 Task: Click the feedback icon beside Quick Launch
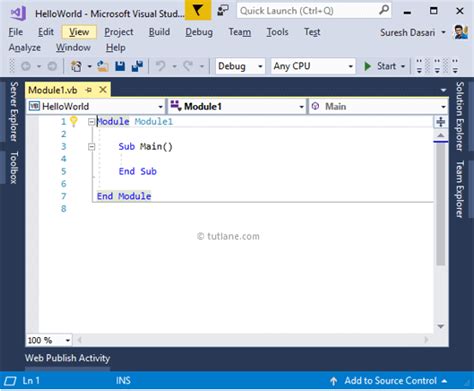pyautogui.click(x=223, y=10)
